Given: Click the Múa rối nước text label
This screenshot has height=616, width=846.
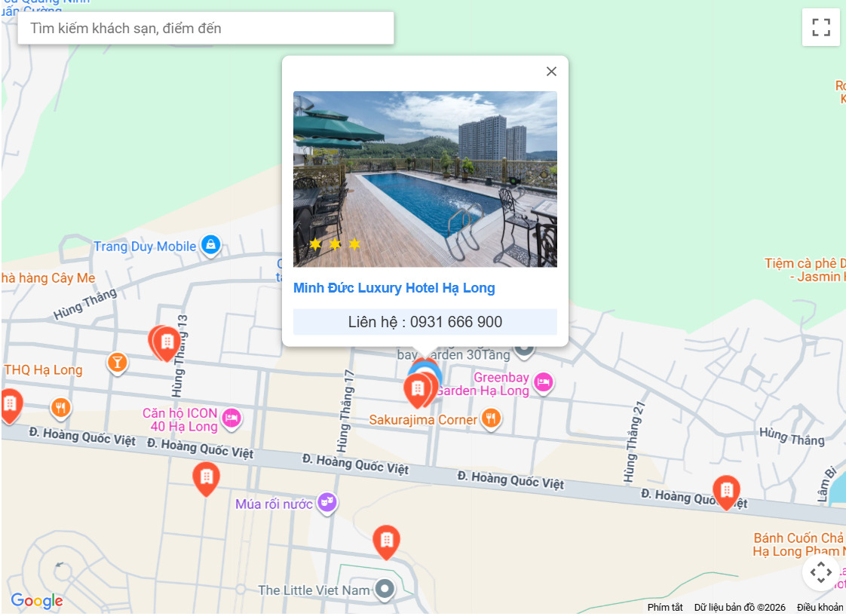Looking at the screenshot, I should click(274, 504).
